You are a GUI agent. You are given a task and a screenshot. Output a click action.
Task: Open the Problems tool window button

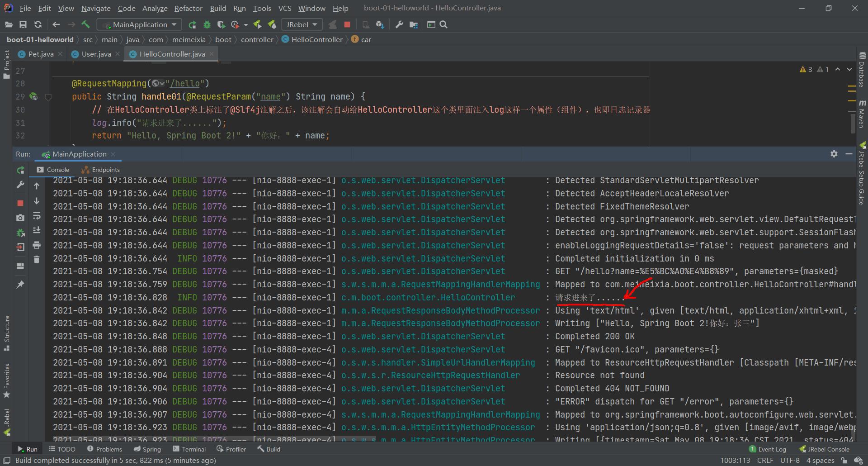pyautogui.click(x=104, y=449)
